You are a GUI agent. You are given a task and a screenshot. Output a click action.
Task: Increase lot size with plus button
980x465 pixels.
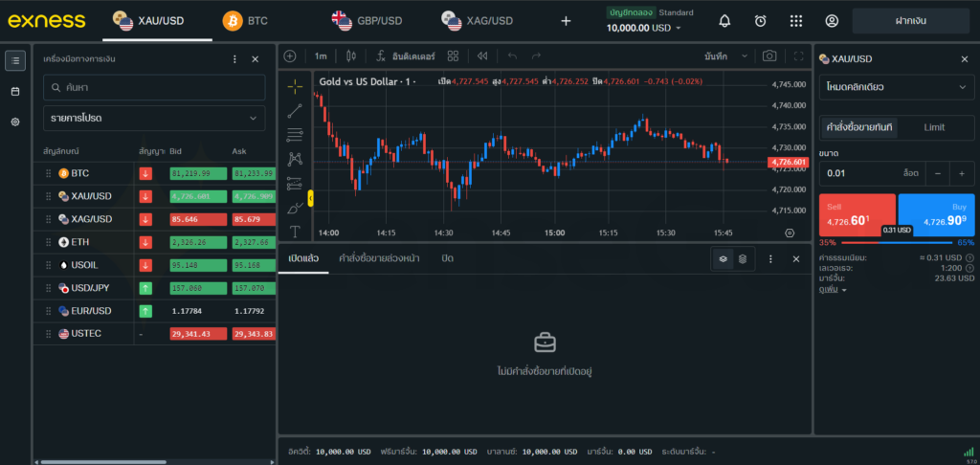(961, 173)
